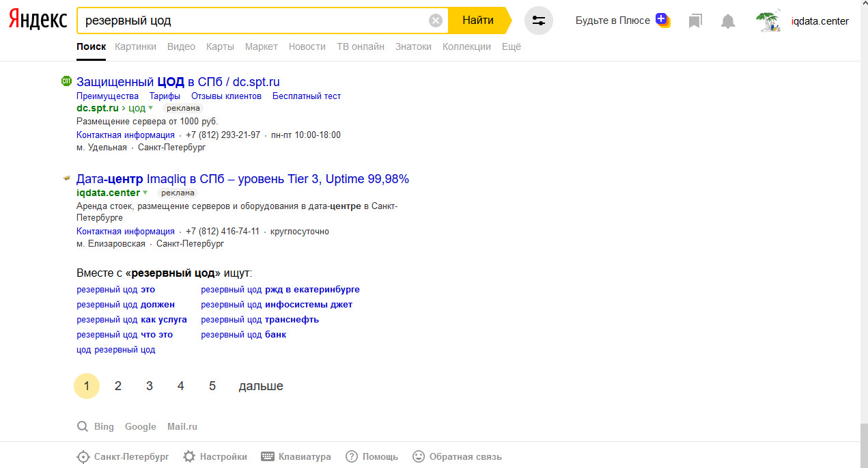Open search settings filter icon
The height and width of the screenshot is (468, 868).
click(x=539, y=20)
